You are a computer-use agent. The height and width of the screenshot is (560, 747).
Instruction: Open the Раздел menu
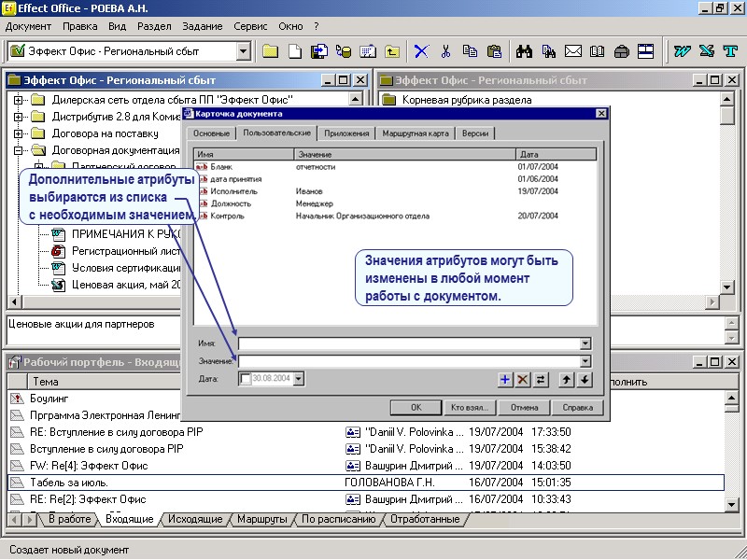[154, 27]
